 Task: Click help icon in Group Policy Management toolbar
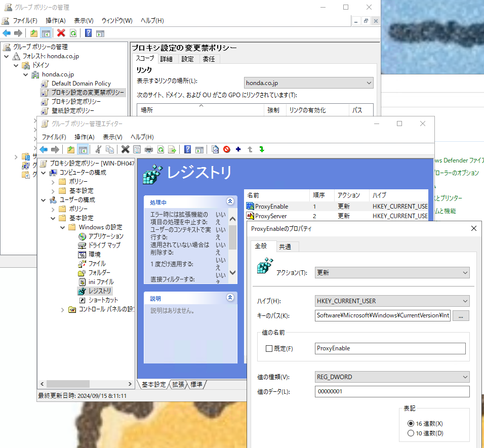(x=88, y=33)
